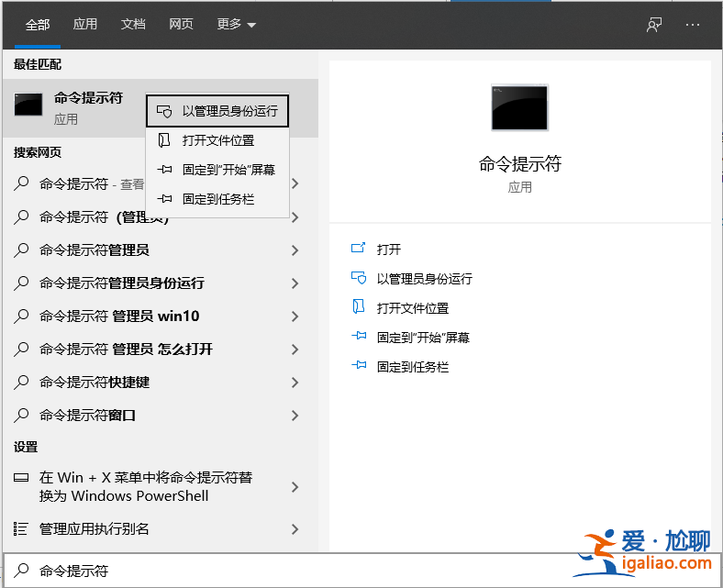Expand arrow for Win + X PowerShell setting

[x=295, y=487]
